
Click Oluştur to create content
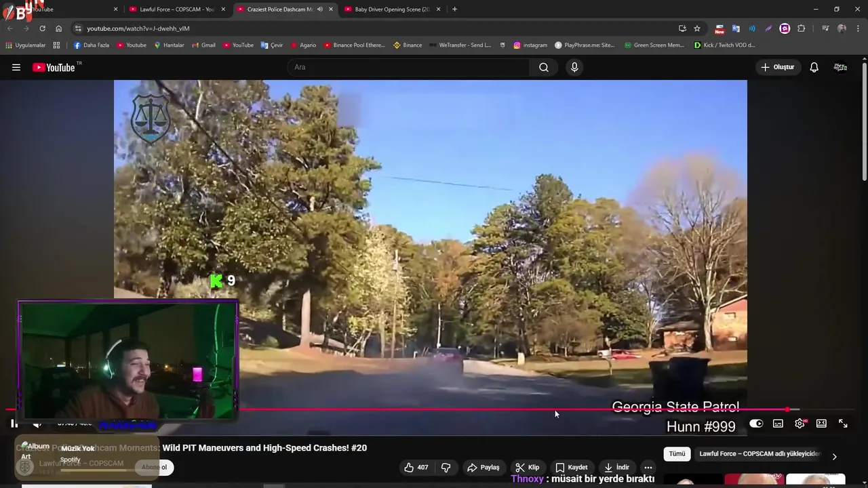click(777, 67)
